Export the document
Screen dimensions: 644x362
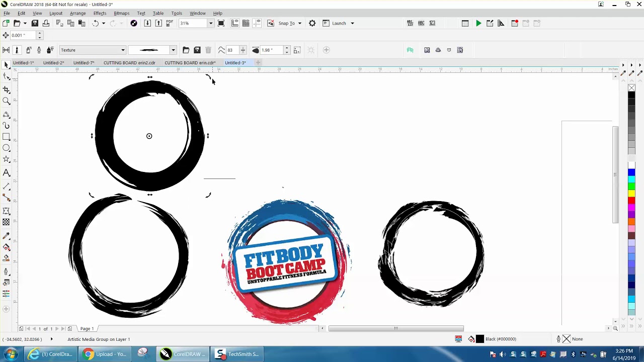158,23
